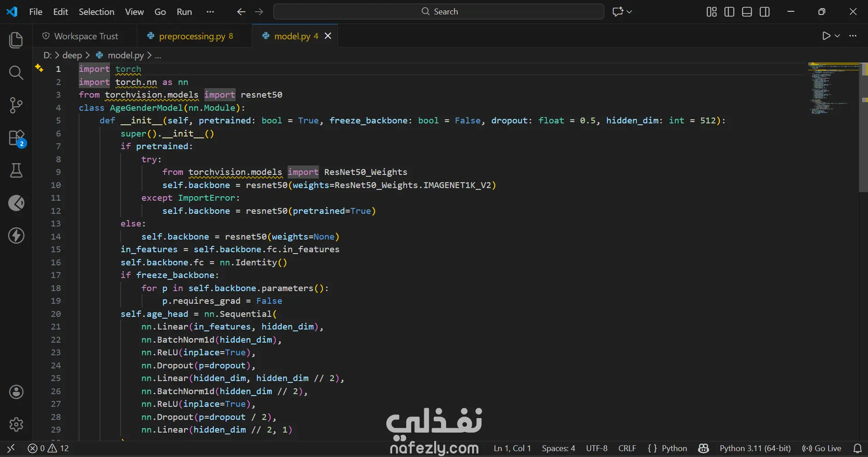The height and width of the screenshot is (457, 868).
Task: Open the round dark icon above the lightning bolt
Action: tap(16, 203)
